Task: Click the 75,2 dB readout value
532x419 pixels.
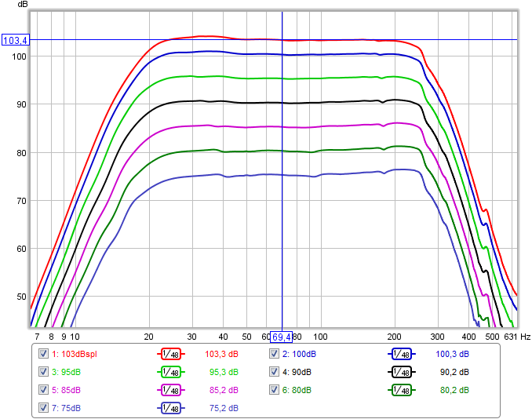Action: coord(224,408)
